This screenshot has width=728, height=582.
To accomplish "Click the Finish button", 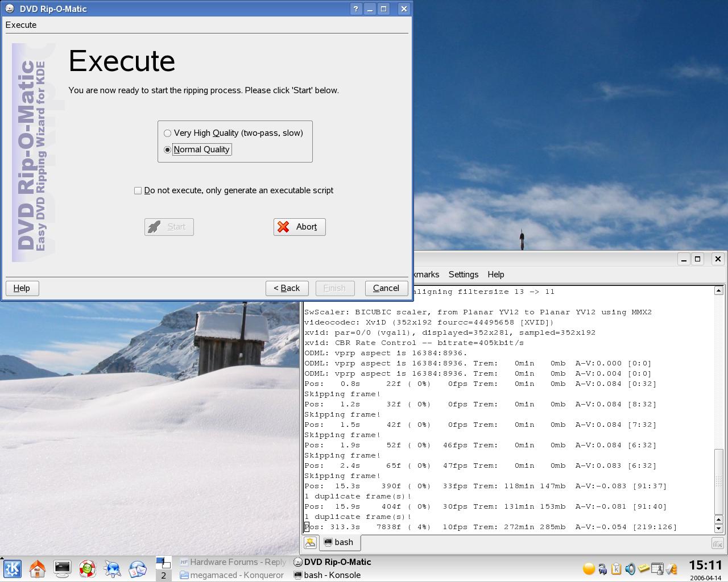I will (334, 288).
